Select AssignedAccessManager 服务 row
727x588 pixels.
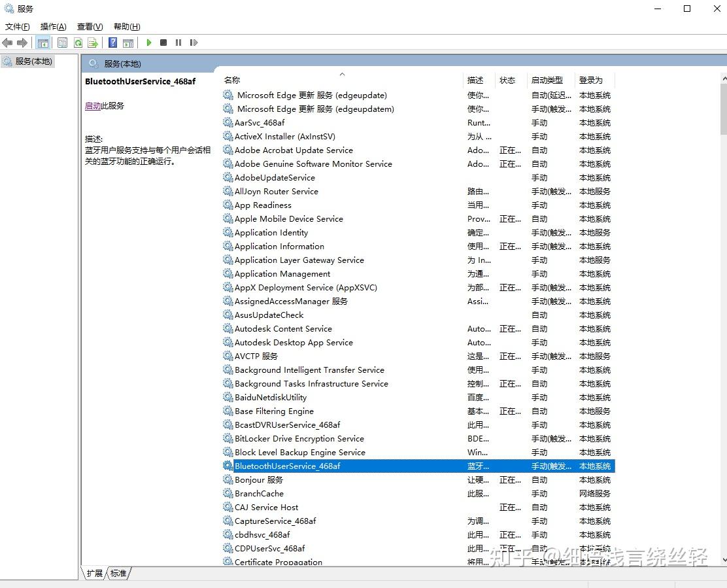(x=418, y=302)
